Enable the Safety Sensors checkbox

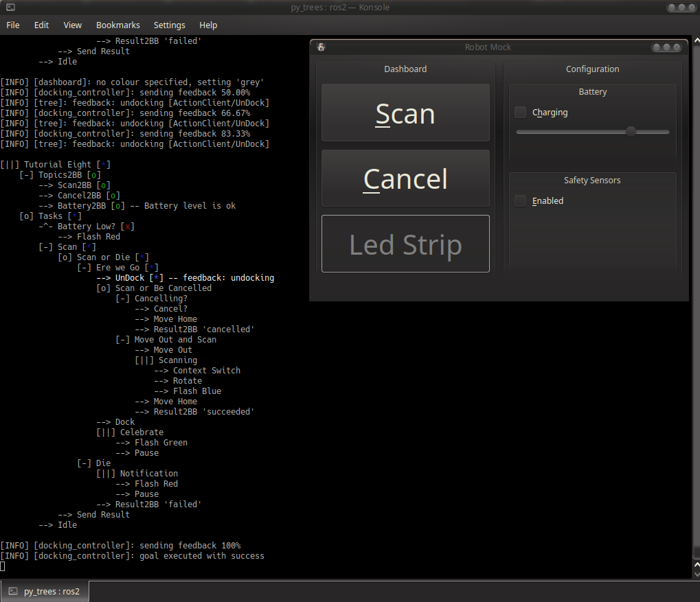(521, 201)
